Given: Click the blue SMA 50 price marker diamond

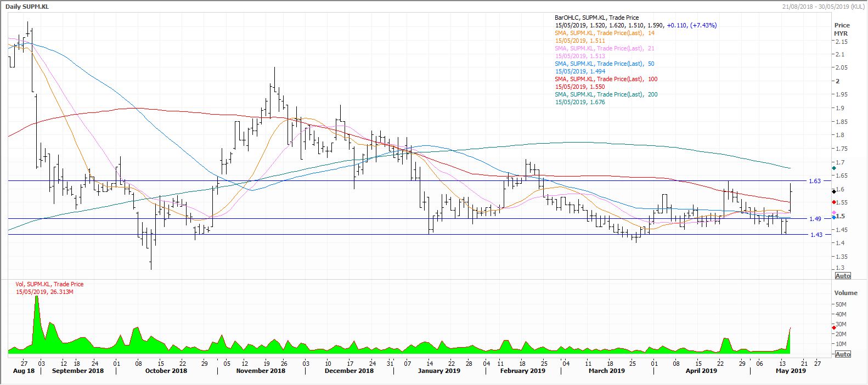Looking at the screenshot, I should tap(834, 217).
